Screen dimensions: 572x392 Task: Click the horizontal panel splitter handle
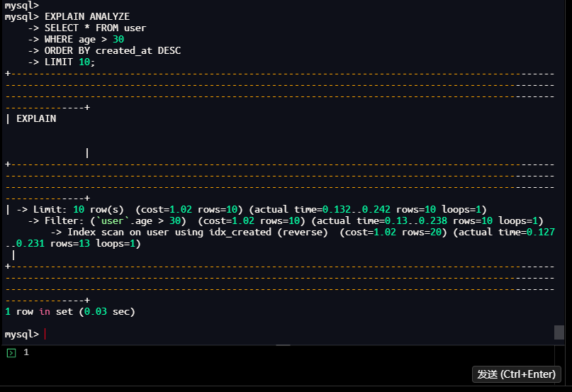pos(283,345)
